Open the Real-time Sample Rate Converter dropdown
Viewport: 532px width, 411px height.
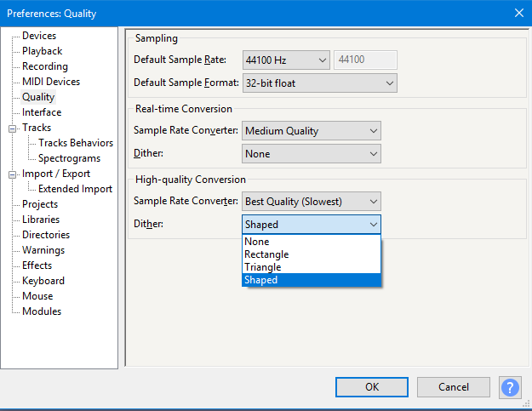coord(311,131)
